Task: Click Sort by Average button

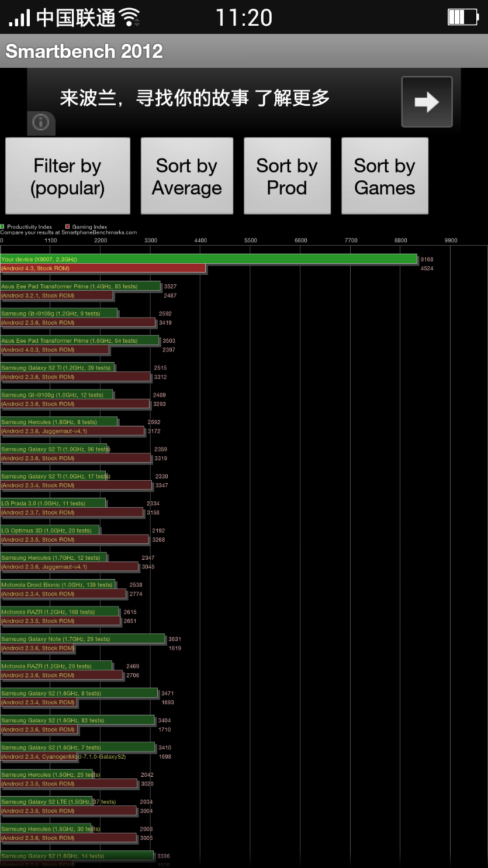Action: [187, 176]
